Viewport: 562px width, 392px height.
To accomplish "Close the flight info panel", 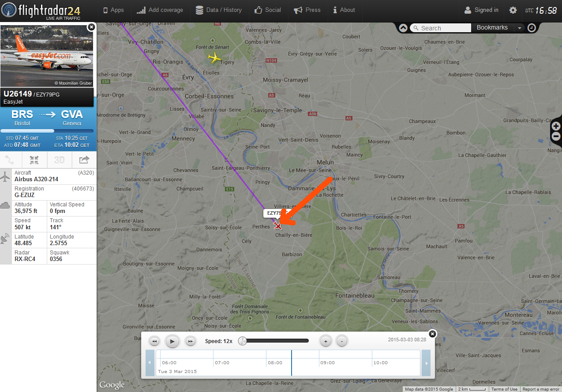I will point(91,27).
